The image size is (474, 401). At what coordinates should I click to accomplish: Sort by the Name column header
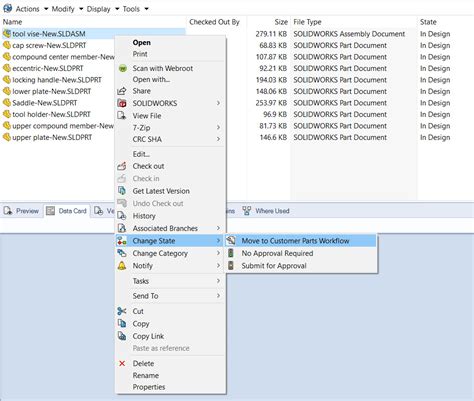point(12,22)
